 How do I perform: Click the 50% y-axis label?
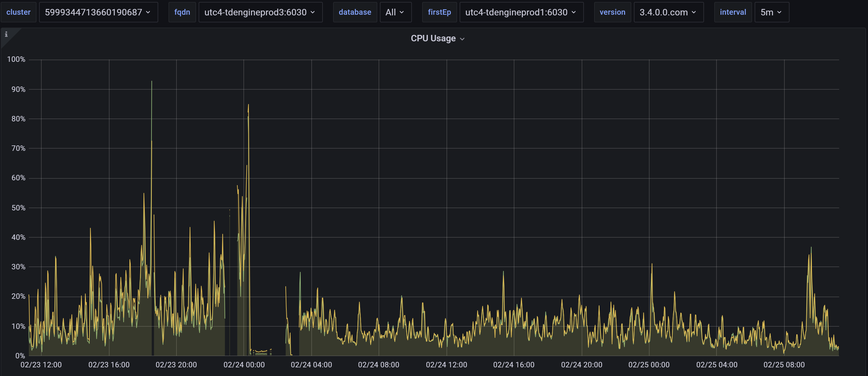click(18, 208)
